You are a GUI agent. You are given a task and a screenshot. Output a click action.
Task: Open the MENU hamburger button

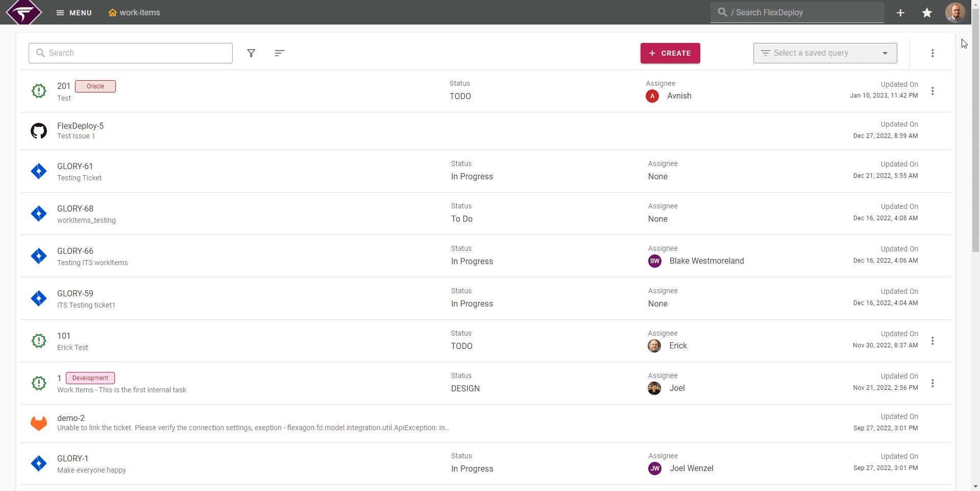coord(74,12)
